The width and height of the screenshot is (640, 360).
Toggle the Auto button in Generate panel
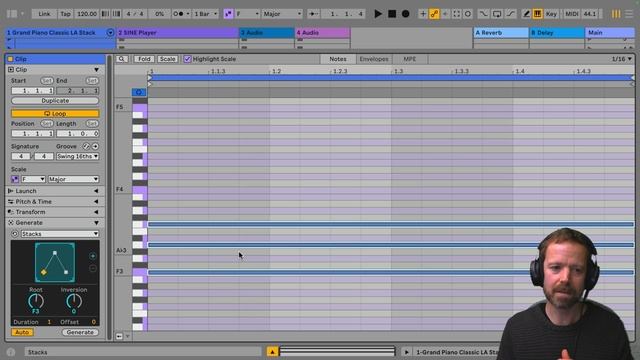[22, 332]
